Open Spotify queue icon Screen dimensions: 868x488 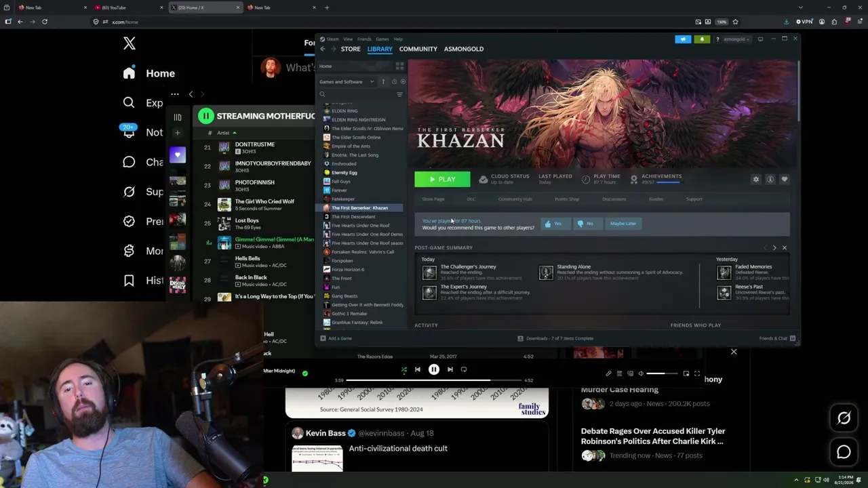coord(619,373)
